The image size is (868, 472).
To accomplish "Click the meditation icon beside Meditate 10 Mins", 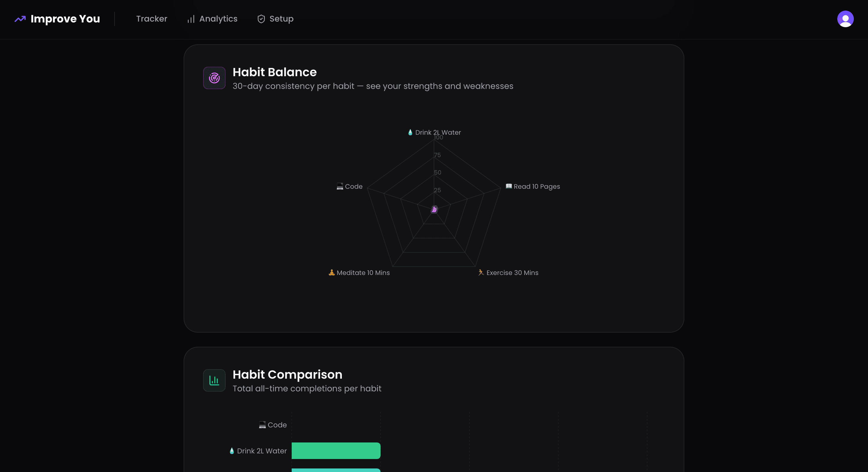I will (x=332, y=272).
